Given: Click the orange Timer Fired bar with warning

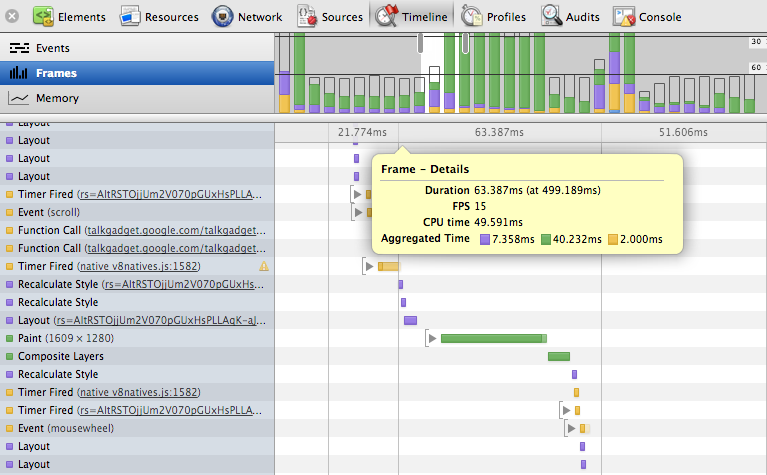Looking at the screenshot, I should click(389, 266).
